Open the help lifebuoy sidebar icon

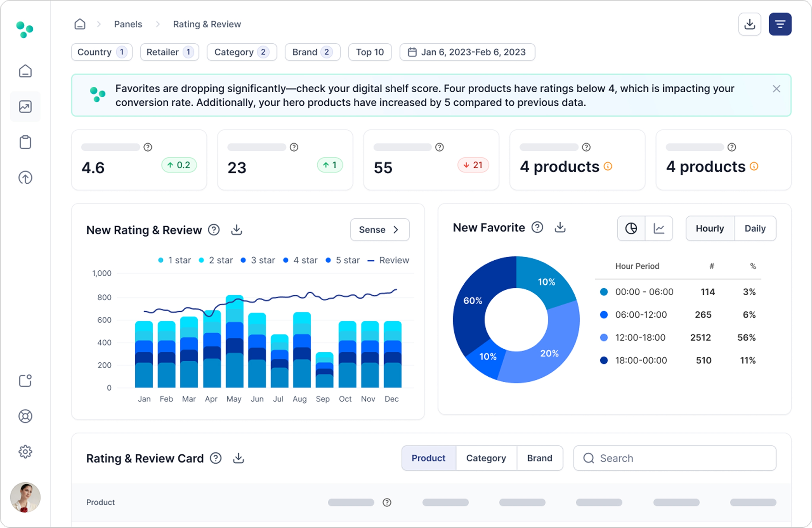coord(25,416)
